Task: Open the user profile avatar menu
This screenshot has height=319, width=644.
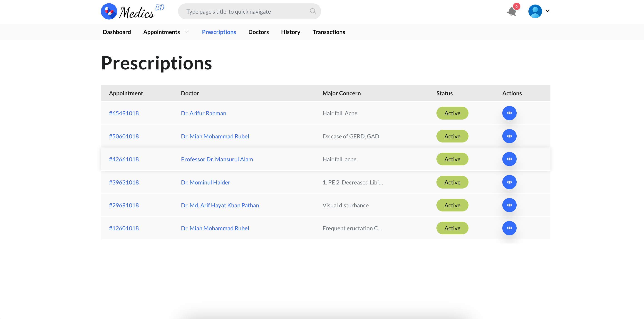Action: 535,11
